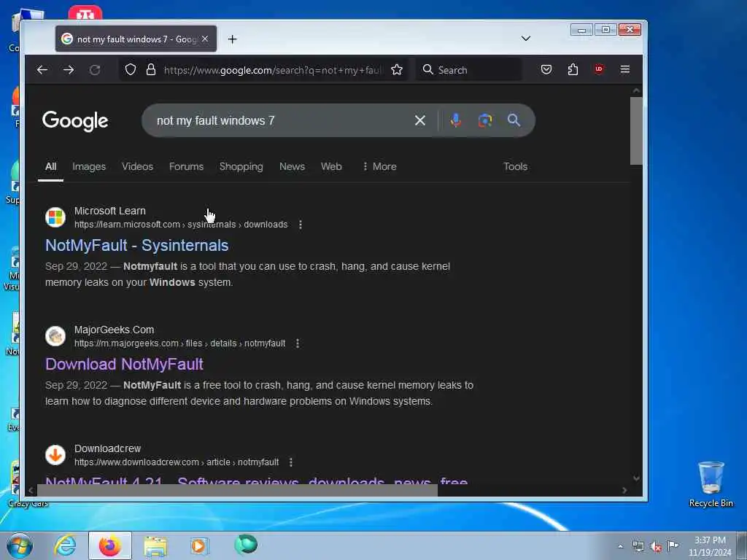The height and width of the screenshot is (560, 747).
Task: Open Windows Explorer from taskbar
Action: pyautogui.click(x=155, y=545)
